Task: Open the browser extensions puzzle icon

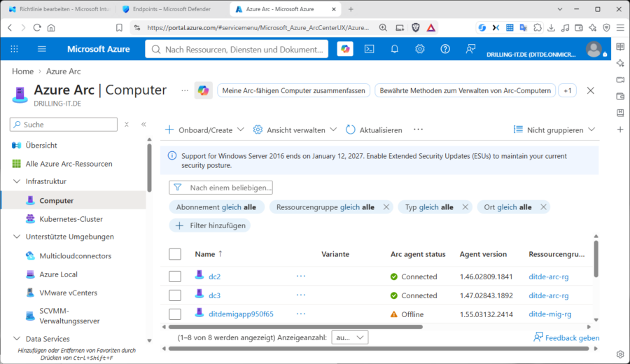Action: (537, 27)
